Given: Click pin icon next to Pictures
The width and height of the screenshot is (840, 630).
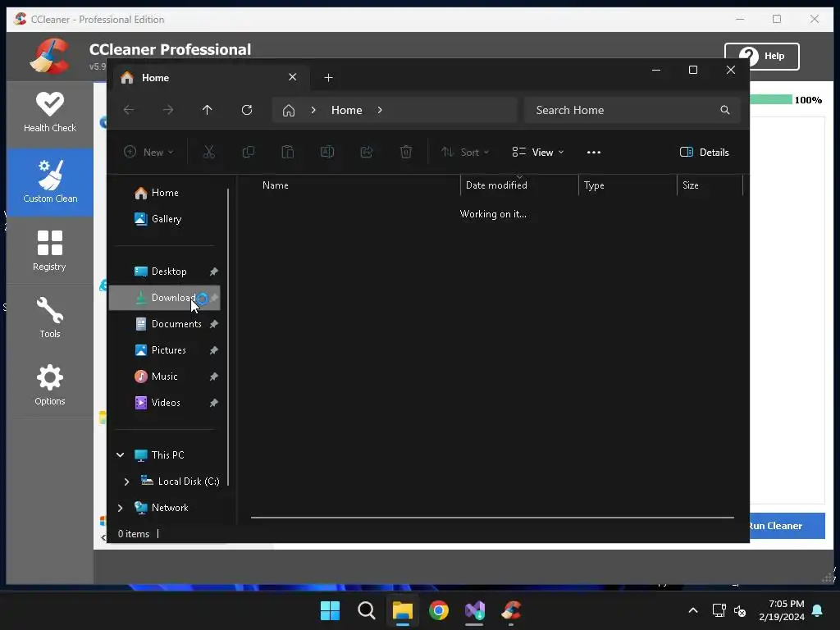Looking at the screenshot, I should click(x=214, y=350).
